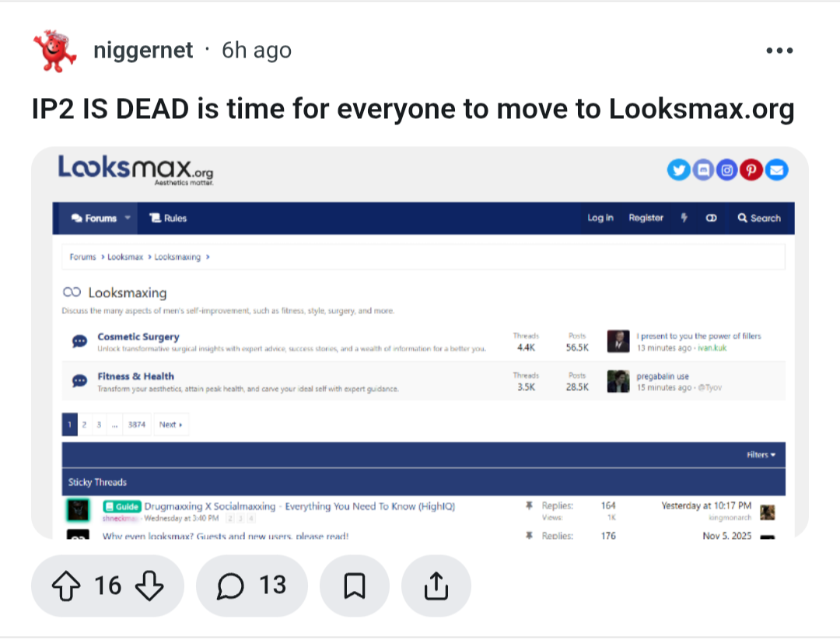Click the chat bubble icon beside Fitness & Health
Screen dimensions: 840x640
click(x=79, y=381)
